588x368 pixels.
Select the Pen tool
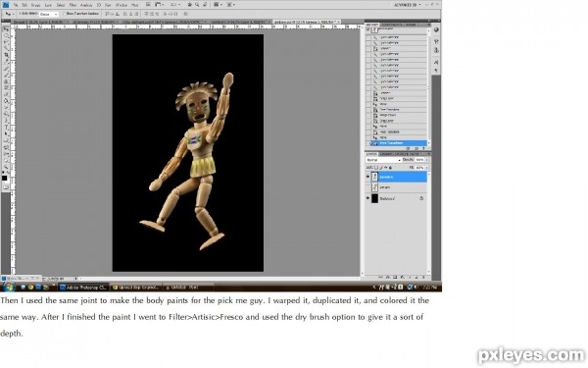(7, 120)
